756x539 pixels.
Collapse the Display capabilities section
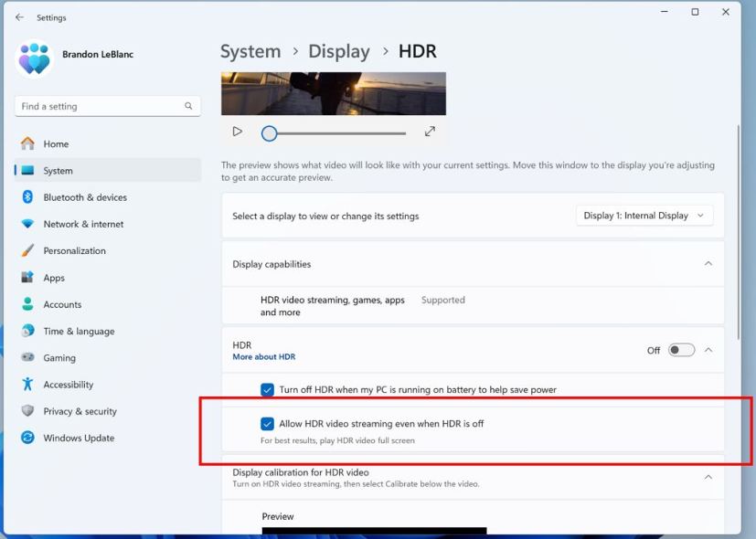708,263
